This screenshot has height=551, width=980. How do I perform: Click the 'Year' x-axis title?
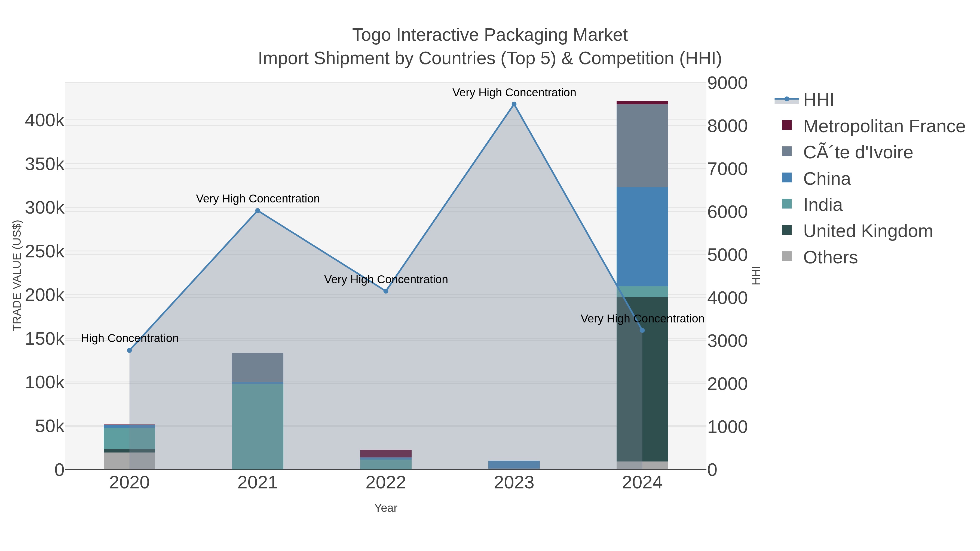(x=386, y=508)
